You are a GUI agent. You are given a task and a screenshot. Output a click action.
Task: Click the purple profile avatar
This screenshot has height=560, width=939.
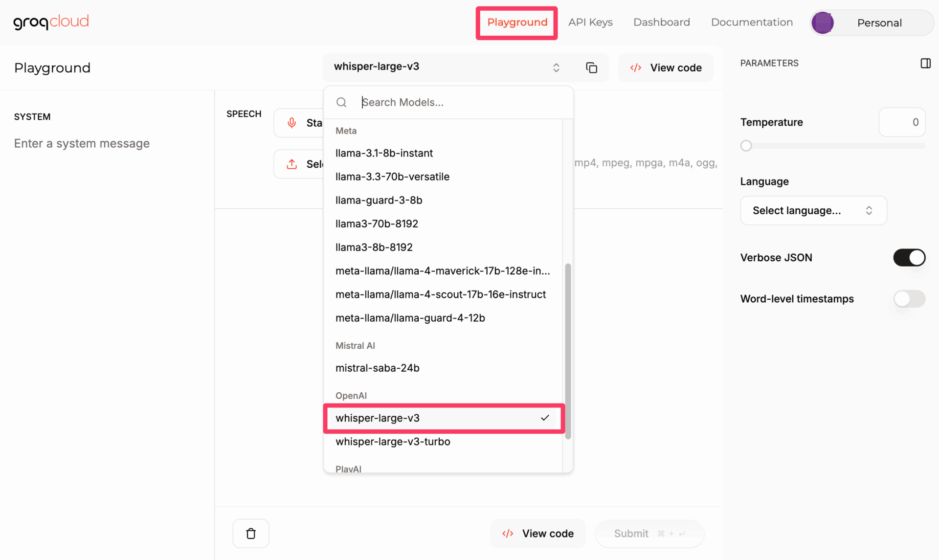coord(823,22)
